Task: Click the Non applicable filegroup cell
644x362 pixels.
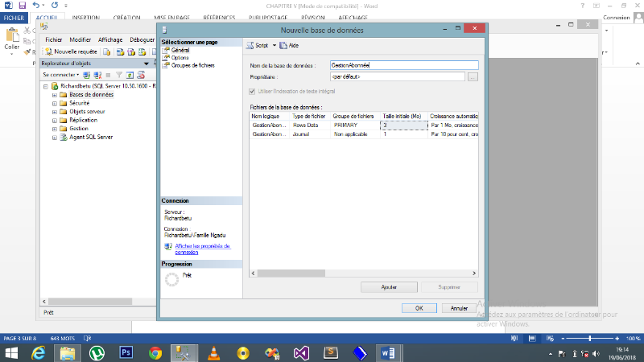Action: click(x=355, y=134)
